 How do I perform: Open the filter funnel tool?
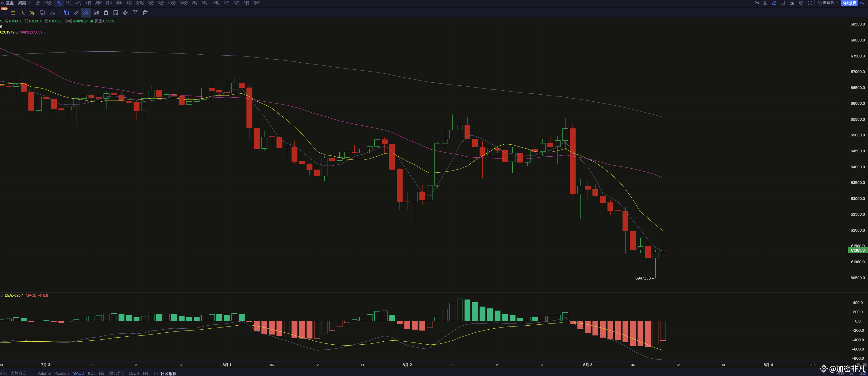tap(135, 13)
